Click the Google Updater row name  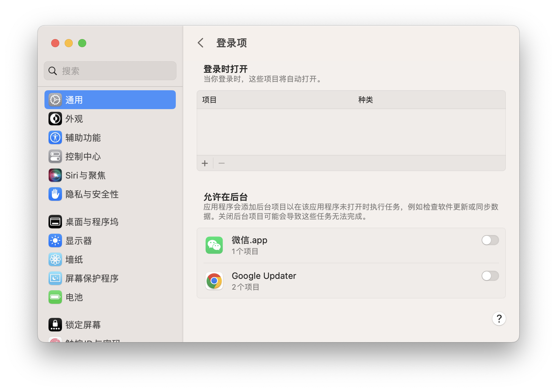pyautogui.click(x=264, y=276)
